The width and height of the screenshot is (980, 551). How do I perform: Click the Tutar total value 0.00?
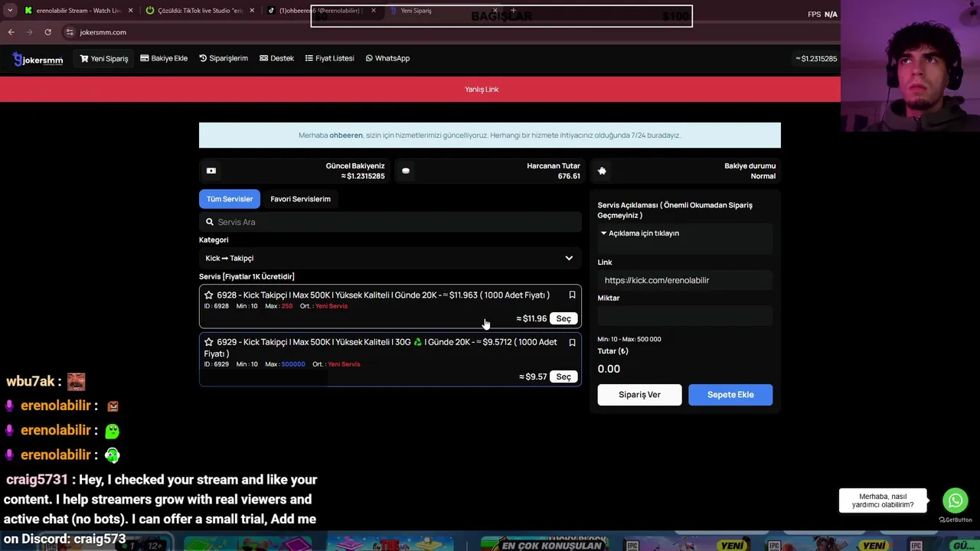[609, 369]
